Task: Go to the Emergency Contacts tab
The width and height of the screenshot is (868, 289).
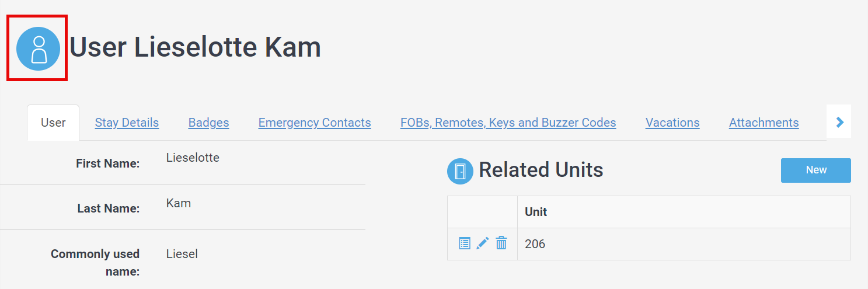Action: [315, 123]
